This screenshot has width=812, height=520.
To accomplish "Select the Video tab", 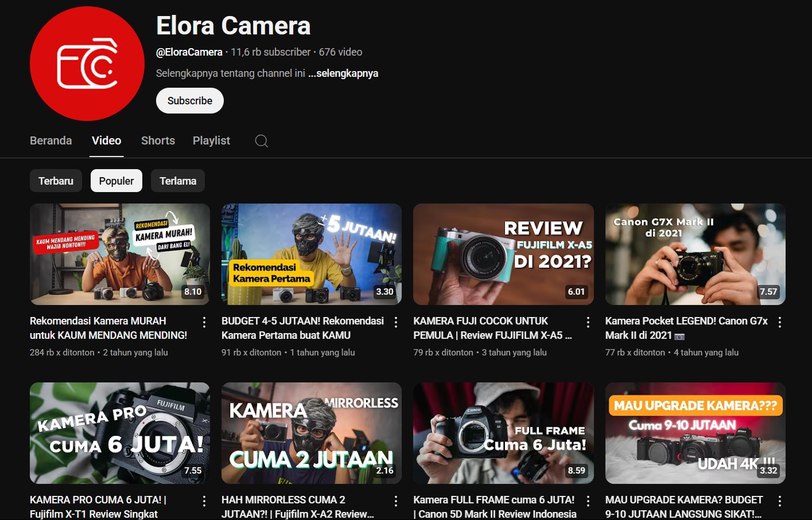I will click(107, 140).
